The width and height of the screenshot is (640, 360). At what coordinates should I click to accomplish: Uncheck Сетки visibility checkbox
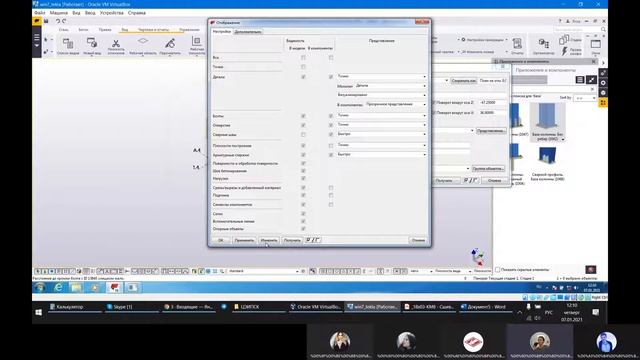click(303, 213)
